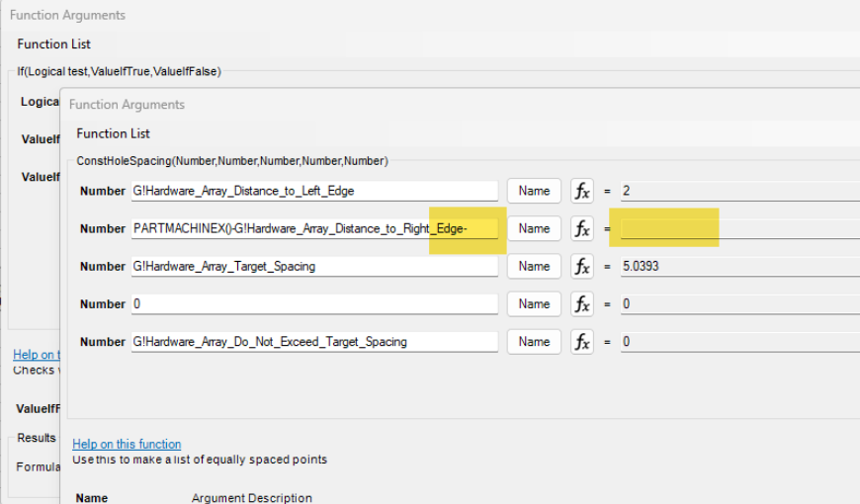Place cursor in the PARTMACHINEX formula field
The height and width of the screenshot is (504, 860).
[314, 228]
